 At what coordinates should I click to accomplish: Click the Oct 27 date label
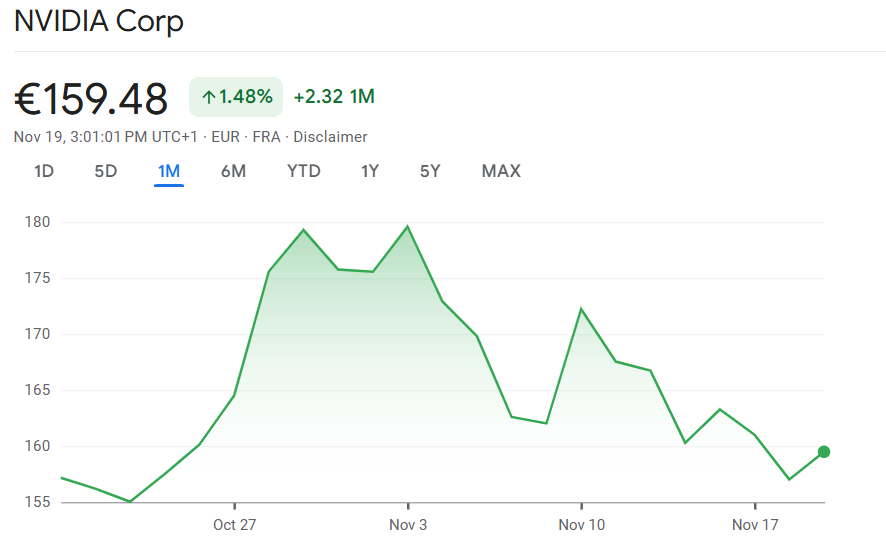coord(234,525)
